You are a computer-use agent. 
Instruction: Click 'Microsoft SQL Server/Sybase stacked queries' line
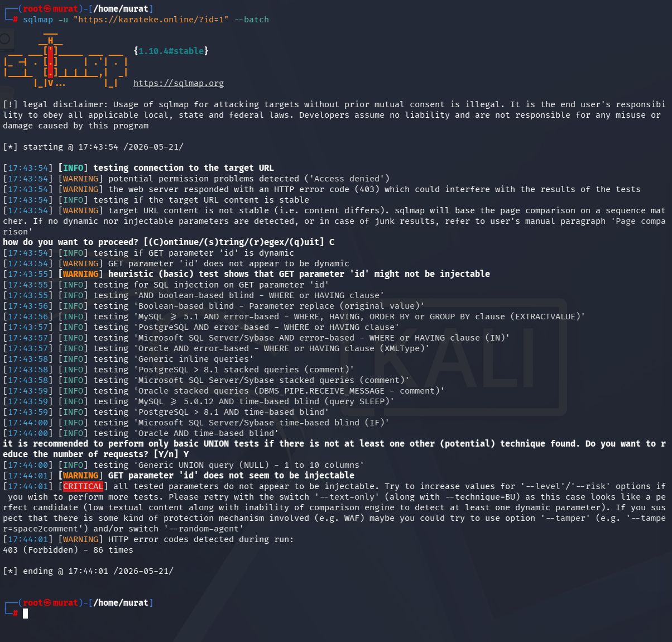click(206, 380)
